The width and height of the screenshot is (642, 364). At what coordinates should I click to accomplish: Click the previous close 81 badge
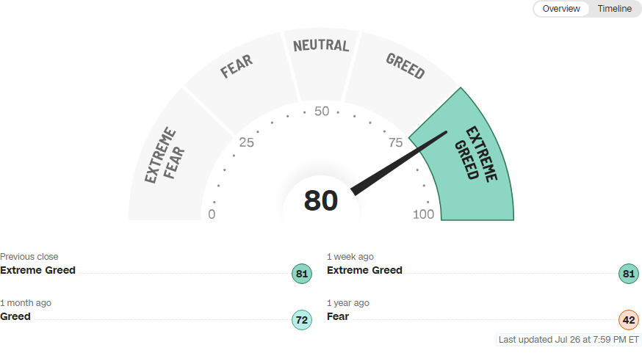302,274
